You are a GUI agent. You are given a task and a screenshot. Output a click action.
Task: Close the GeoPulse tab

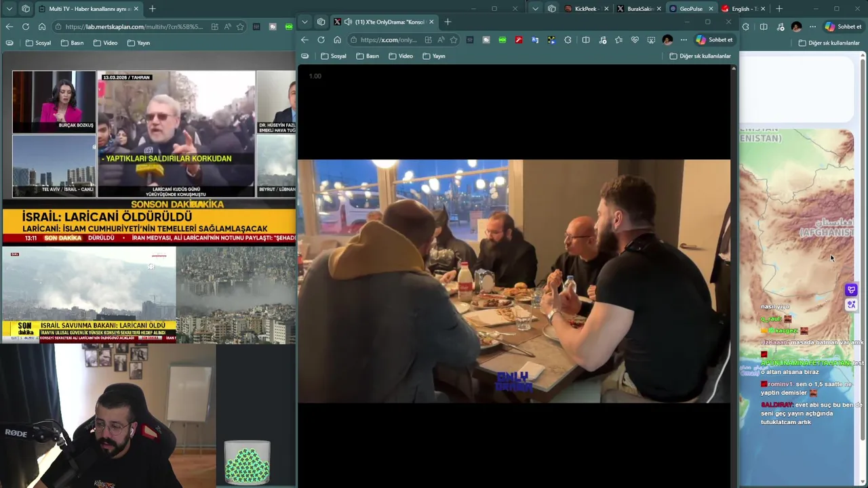click(711, 9)
